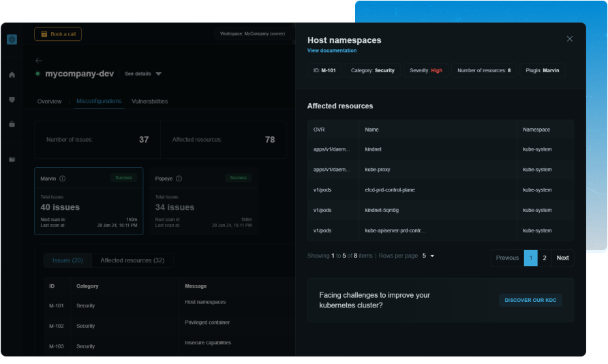Open the folder icon in the sidebar

coord(12,160)
